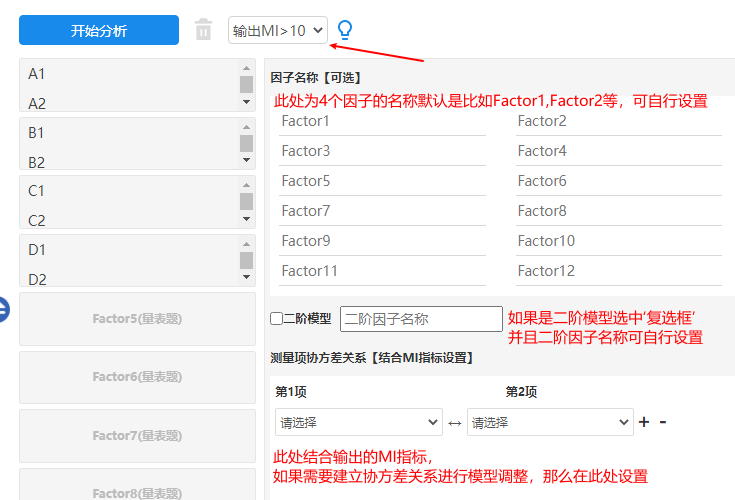Click the blue circle icon at left edge
735x500 pixels.
click(x=3, y=310)
